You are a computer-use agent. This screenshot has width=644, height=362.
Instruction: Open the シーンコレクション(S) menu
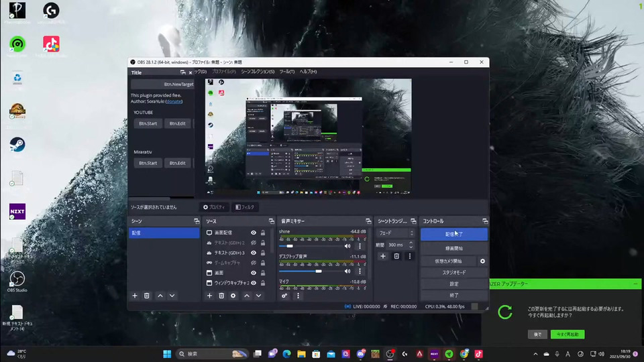click(x=257, y=71)
